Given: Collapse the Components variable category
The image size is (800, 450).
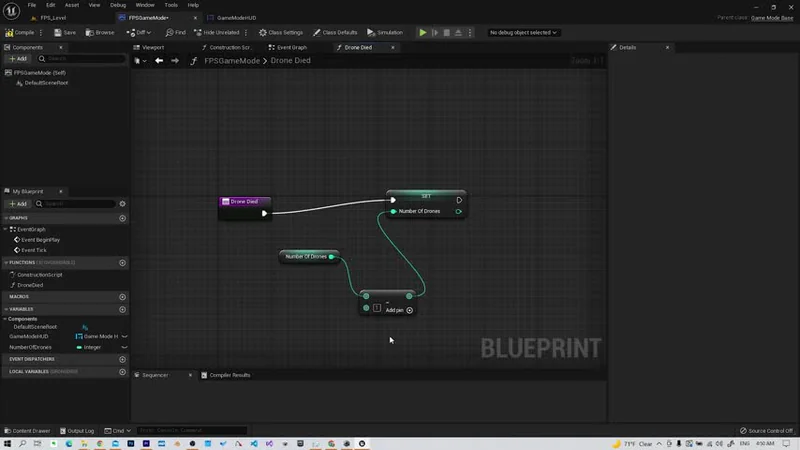Looking at the screenshot, I should coord(5,319).
